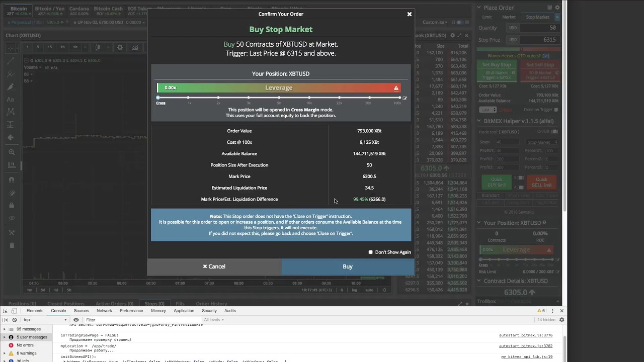
Task: Select the brush drawing tool
Action: point(11,86)
